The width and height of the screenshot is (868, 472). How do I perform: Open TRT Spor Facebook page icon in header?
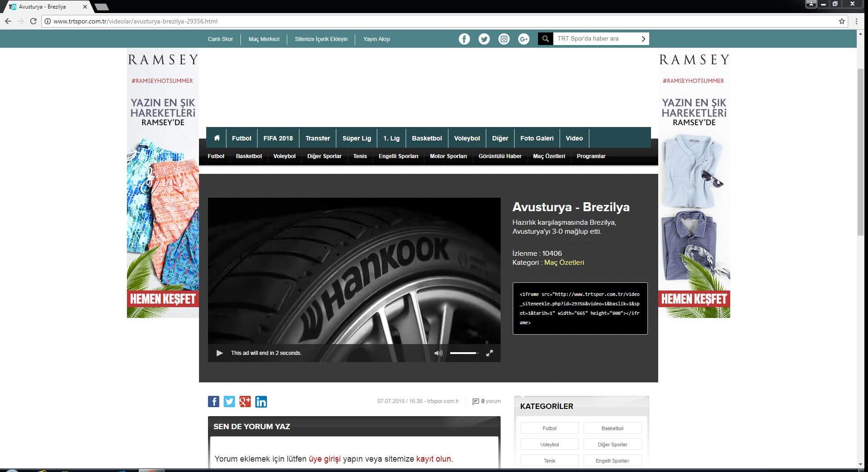click(464, 39)
